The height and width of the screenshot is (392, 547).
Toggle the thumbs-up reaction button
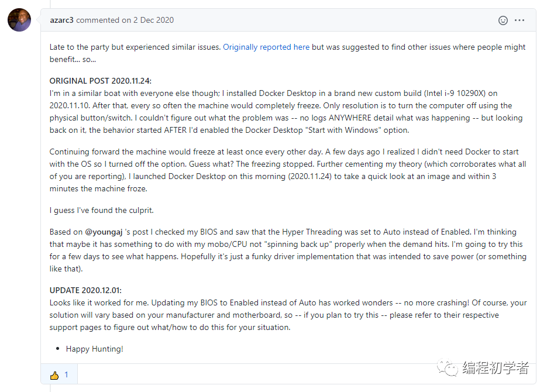[x=59, y=375]
